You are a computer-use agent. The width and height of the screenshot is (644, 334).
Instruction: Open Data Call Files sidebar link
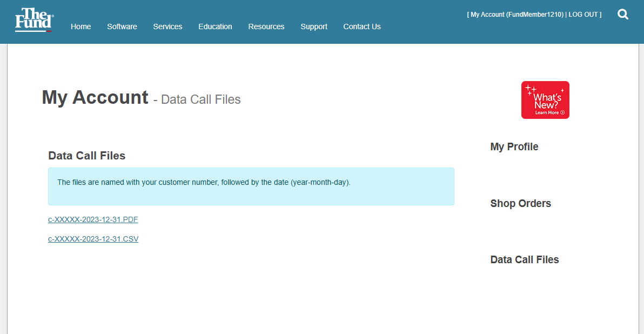[x=525, y=259]
